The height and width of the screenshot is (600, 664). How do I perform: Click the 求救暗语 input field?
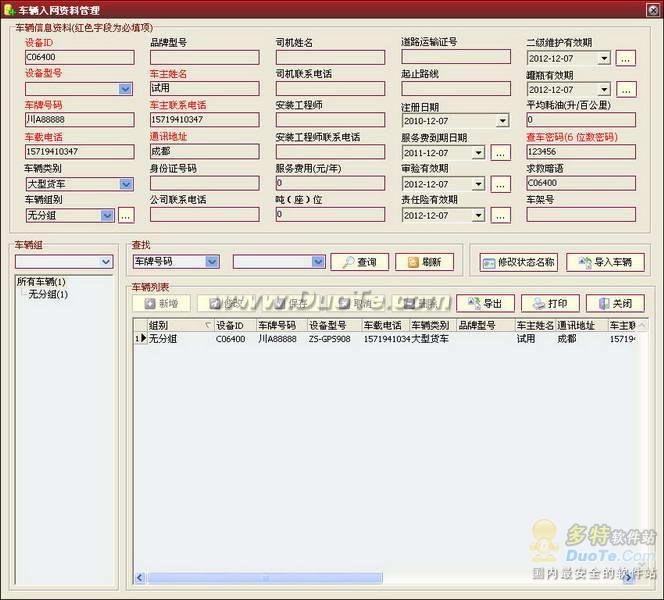[581, 183]
